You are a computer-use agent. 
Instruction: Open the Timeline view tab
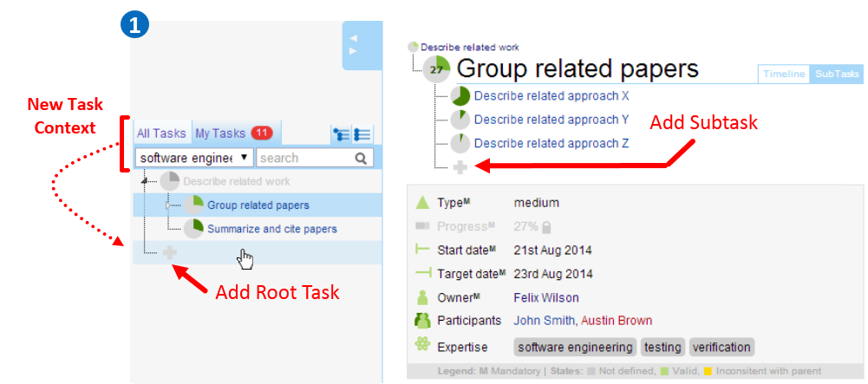(x=784, y=75)
